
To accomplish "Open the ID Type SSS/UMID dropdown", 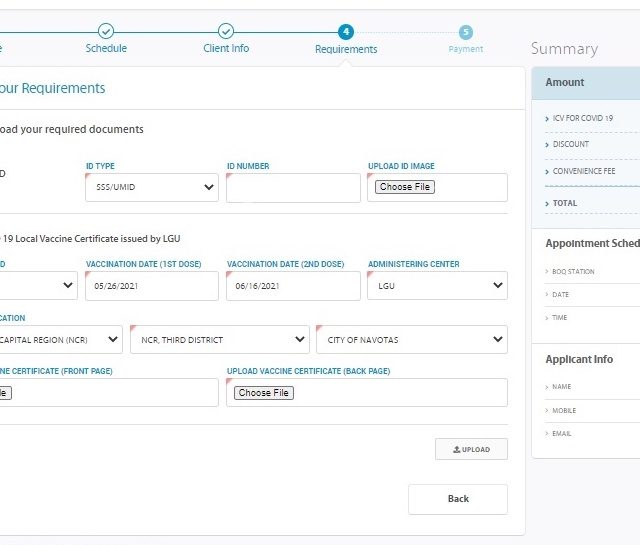I will [x=152, y=187].
